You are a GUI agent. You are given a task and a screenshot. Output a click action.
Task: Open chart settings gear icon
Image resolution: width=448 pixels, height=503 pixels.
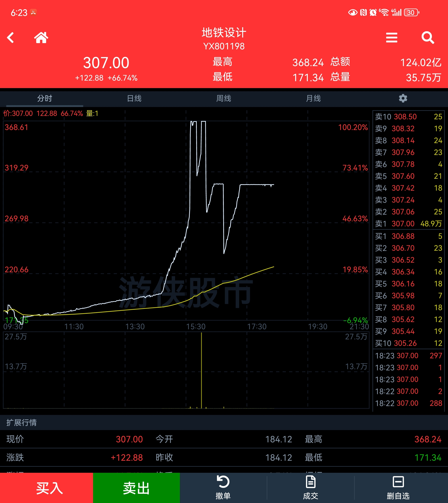point(403,98)
